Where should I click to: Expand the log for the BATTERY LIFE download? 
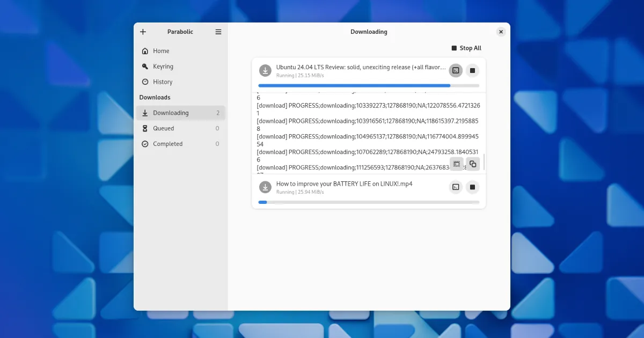click(x=456, y=187)
